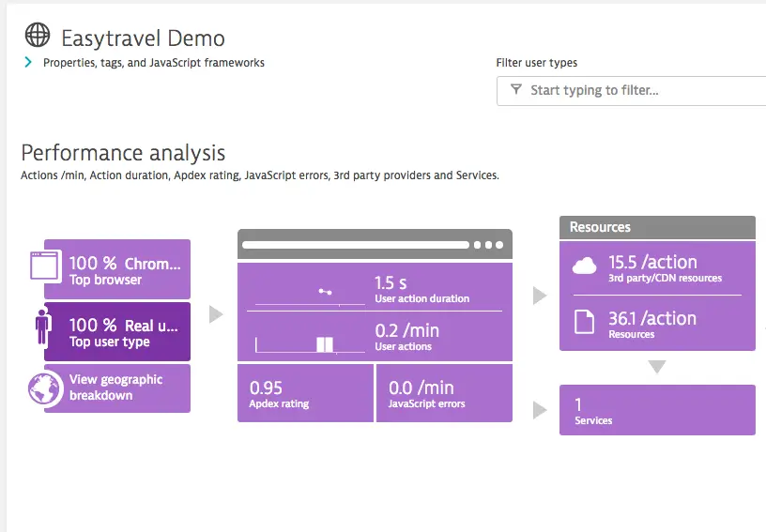
Task: Click the three dots in the browser mockup bar
Action: [488, 245]
